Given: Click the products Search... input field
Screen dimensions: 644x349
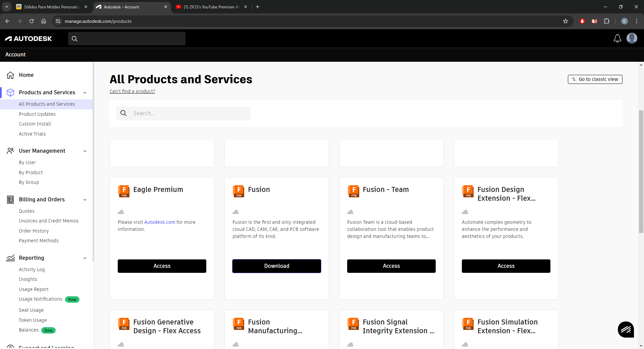Looking at the screenshot, I should click(183, 113).
